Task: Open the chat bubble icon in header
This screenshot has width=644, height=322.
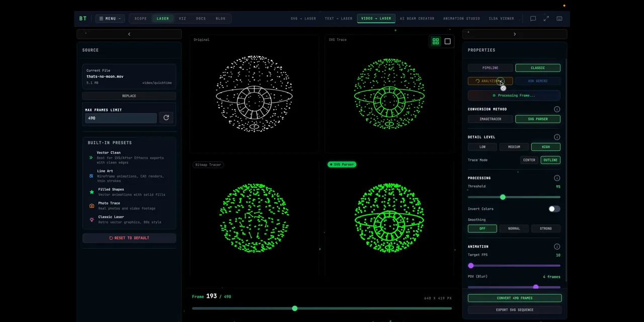Action: [x=533, y=19]
